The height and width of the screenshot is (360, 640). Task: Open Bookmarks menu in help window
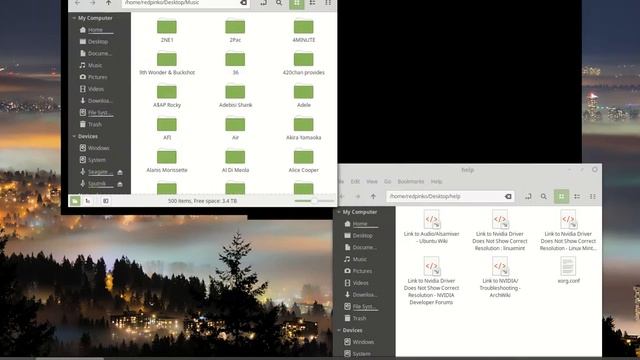[411, 181]
